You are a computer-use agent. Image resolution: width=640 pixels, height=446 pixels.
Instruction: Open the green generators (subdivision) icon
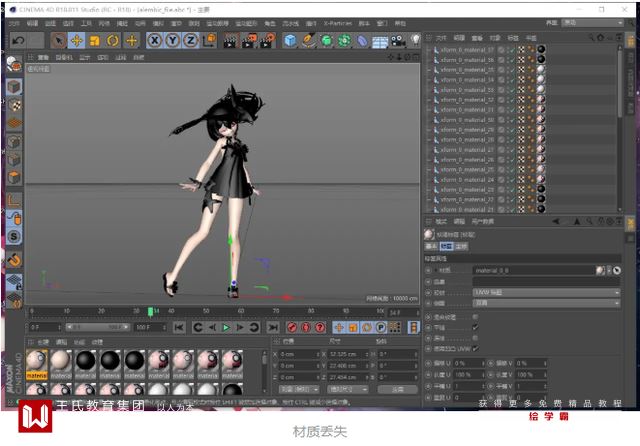coord(327,40)
